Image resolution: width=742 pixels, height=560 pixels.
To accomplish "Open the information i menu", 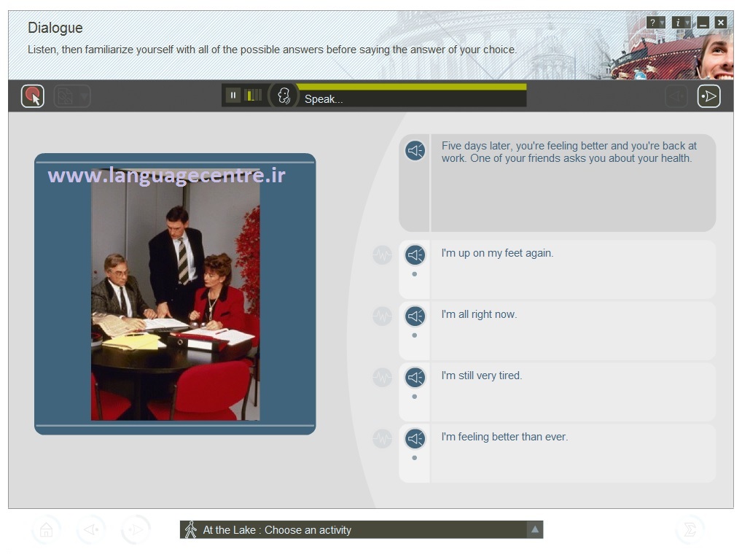I will click(x=681, y=23).
